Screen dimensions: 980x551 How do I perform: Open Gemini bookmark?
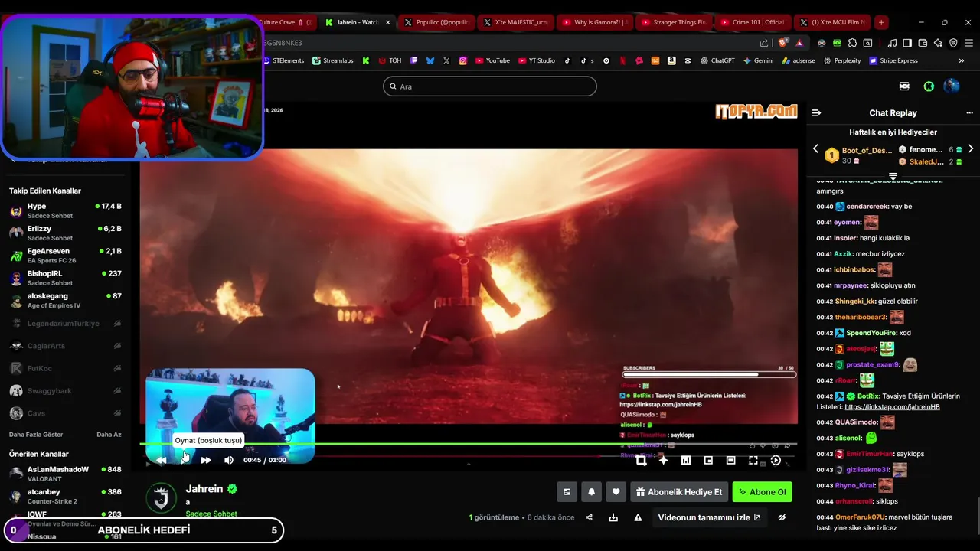(758, 60)
